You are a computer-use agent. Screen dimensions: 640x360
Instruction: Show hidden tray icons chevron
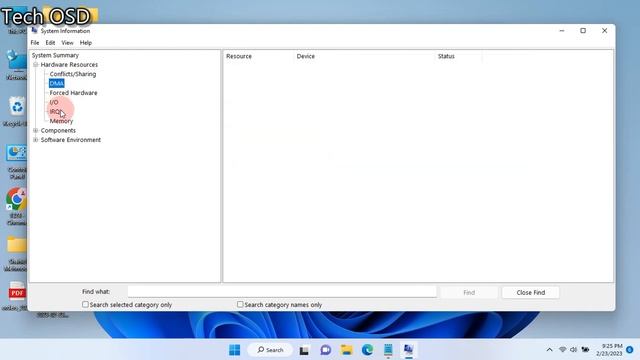549,350
